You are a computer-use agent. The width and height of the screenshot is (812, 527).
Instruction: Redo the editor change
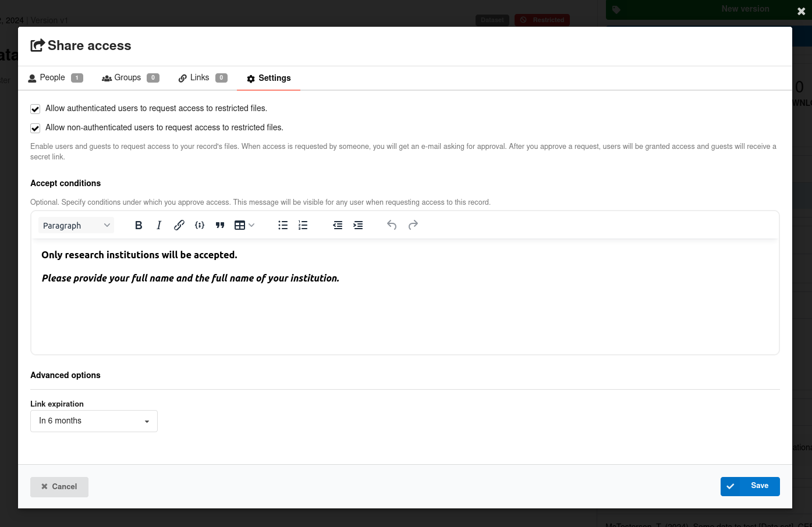click(x=413, y=226)
